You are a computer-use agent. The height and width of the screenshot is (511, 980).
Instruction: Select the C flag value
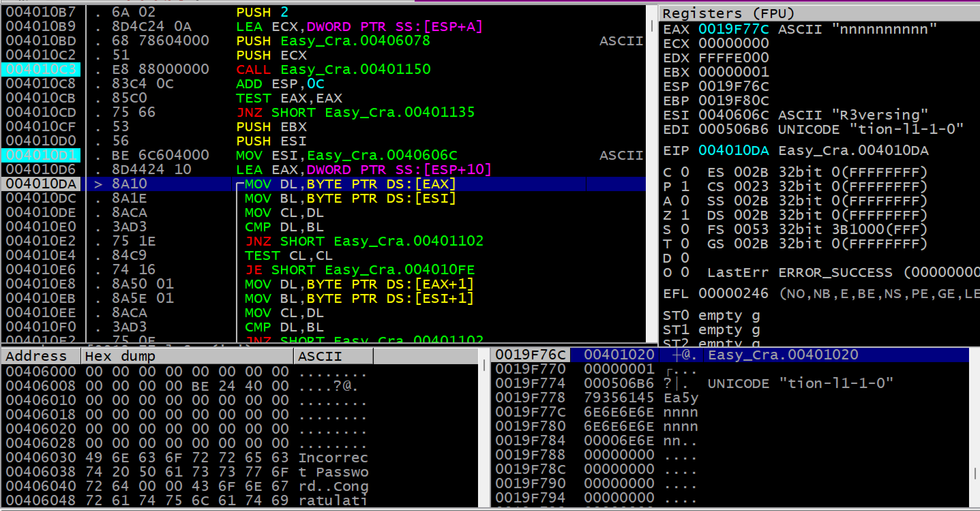pyautogui.click(x=685, y=172)
